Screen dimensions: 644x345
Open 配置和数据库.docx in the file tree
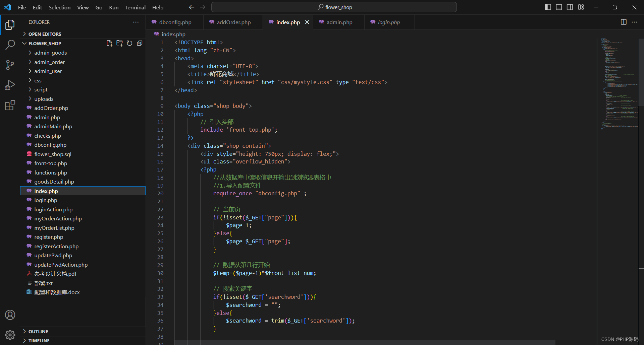pos(83,292)
